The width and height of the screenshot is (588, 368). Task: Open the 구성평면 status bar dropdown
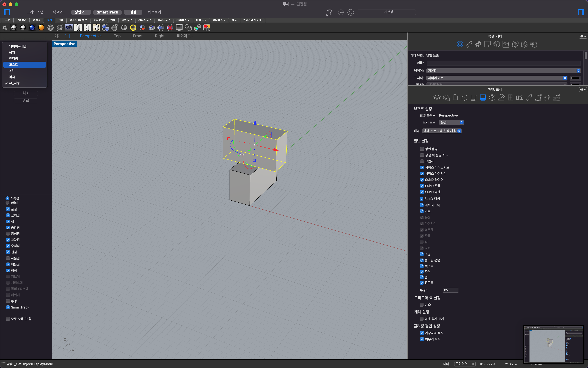(465, 364)
